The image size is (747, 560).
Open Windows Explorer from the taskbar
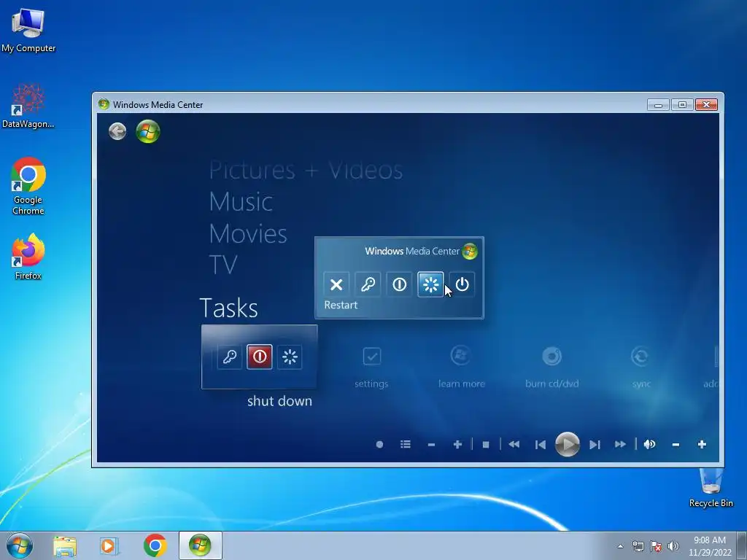pos(65,545)
